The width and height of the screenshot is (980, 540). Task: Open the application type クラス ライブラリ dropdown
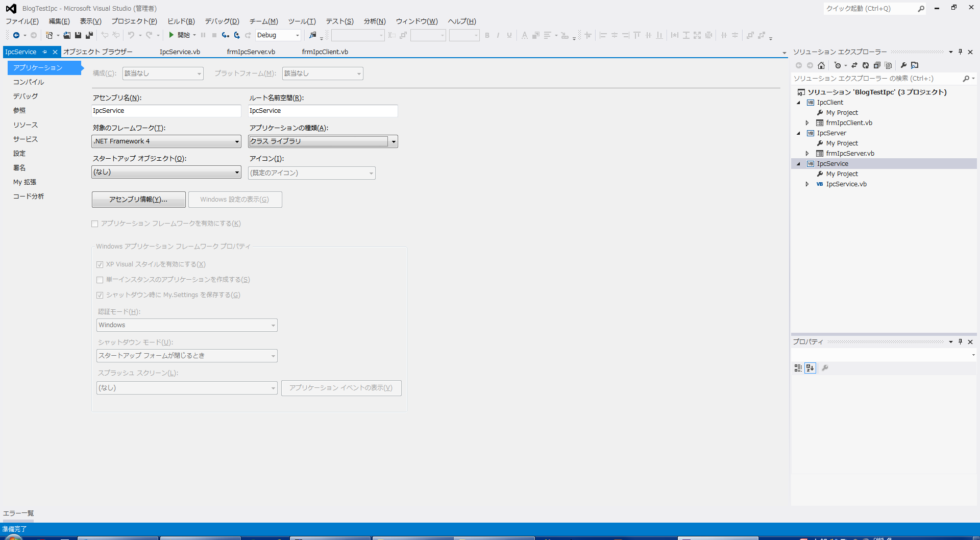[x=394, y=141]
